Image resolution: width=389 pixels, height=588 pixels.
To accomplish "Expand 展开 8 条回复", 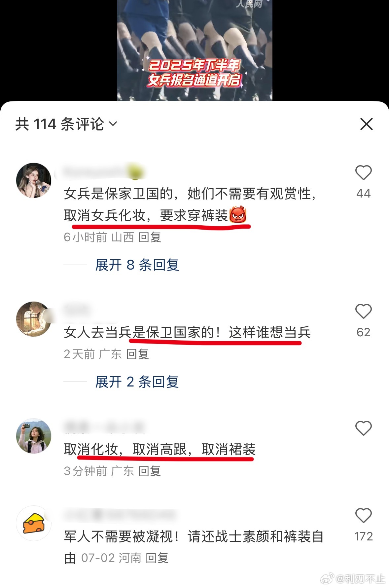I will (x=137, y=265).
